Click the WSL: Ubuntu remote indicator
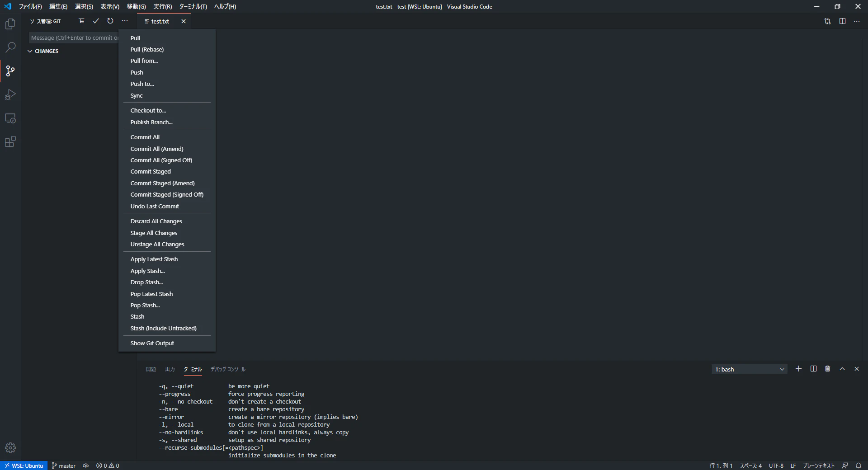 [24, 465]
